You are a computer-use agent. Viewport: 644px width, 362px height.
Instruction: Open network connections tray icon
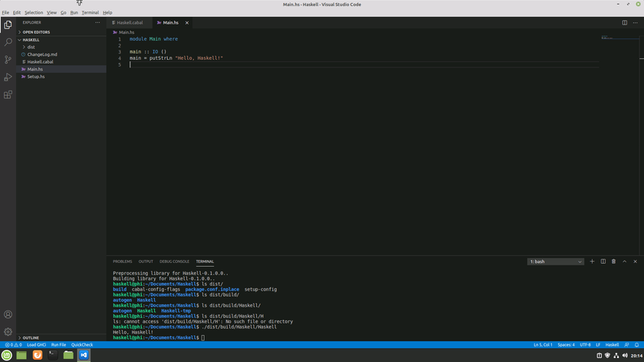click(x=616, y=355)
